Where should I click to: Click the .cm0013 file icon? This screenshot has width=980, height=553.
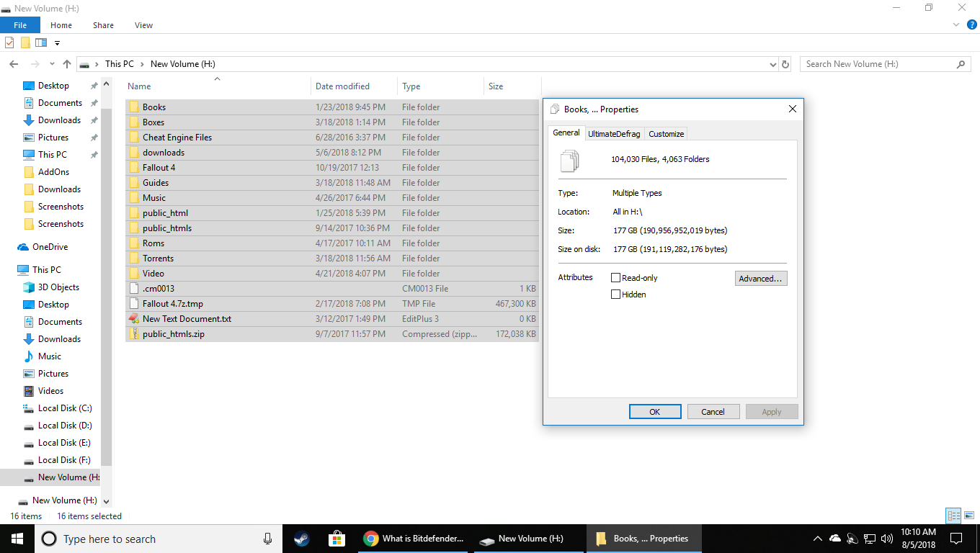coord(134,289)
